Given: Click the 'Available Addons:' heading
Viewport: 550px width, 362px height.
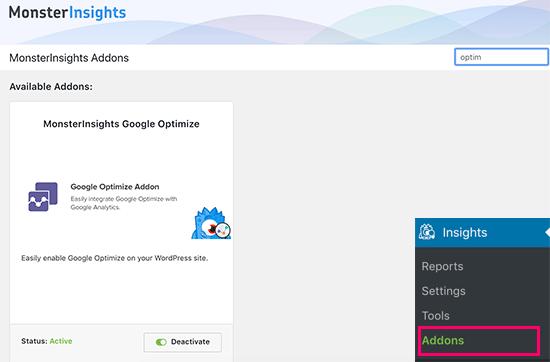Looking at the screenshot, I should [51, 87].
